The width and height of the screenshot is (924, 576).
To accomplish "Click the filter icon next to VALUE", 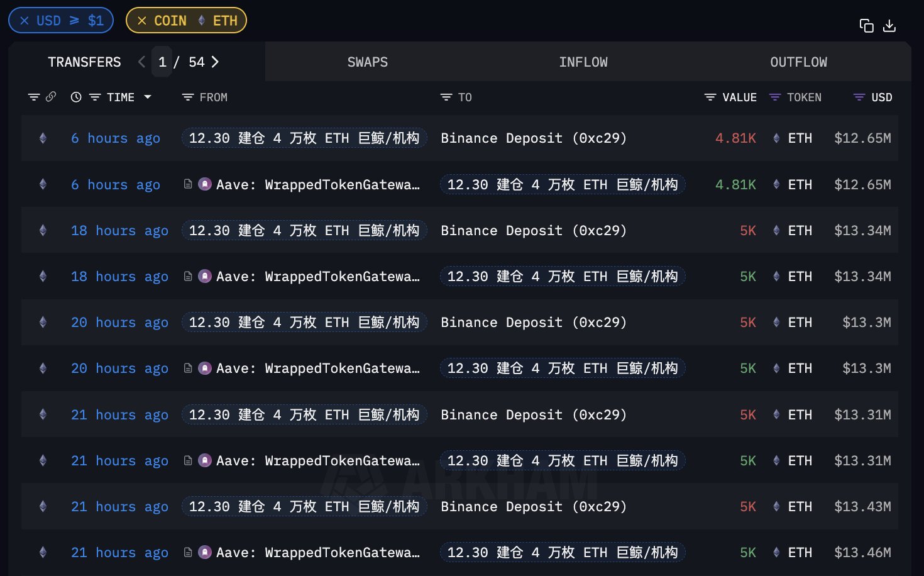I will coord(710,97).
